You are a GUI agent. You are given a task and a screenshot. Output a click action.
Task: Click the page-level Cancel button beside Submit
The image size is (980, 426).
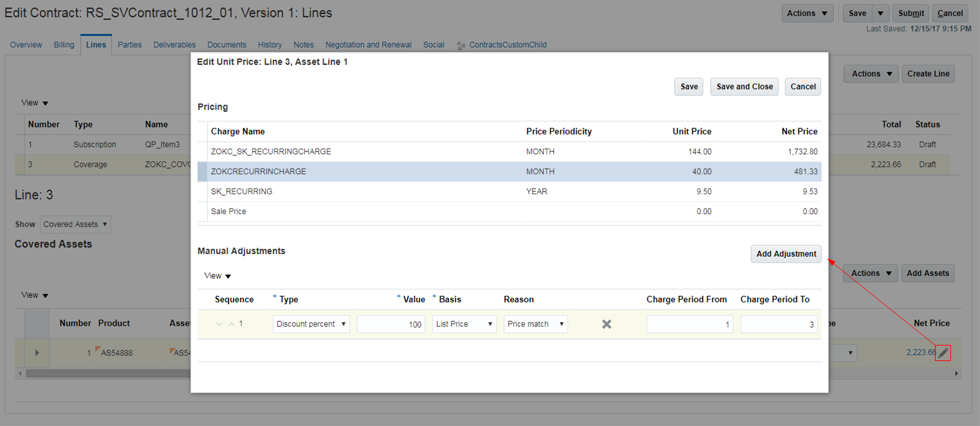tap(950, 14)
